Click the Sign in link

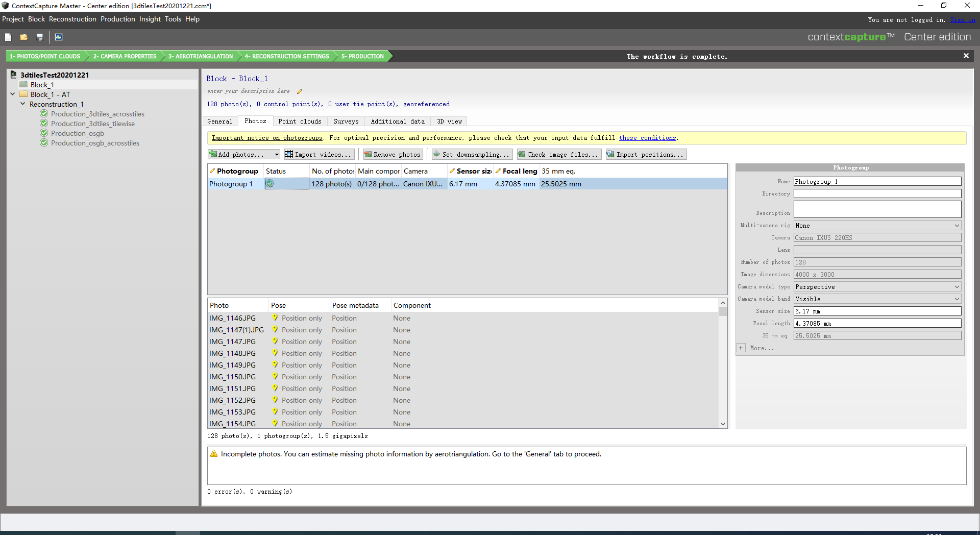pyautogui.click(x=963, y=20)
